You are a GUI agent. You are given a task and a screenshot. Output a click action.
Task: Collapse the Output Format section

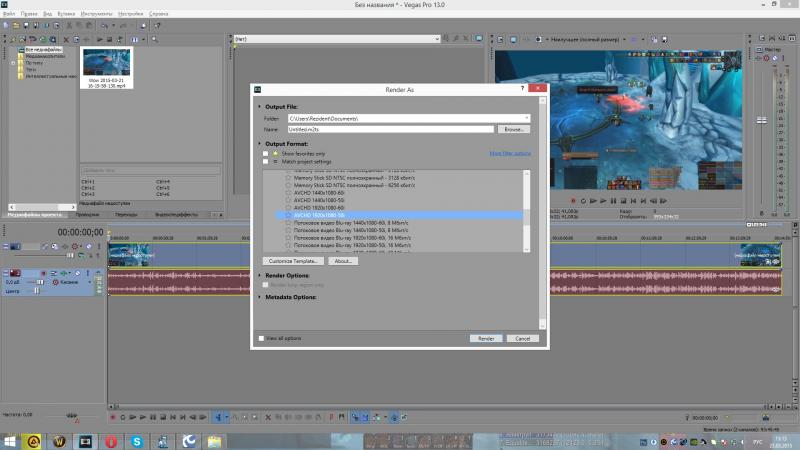(260, 144)
